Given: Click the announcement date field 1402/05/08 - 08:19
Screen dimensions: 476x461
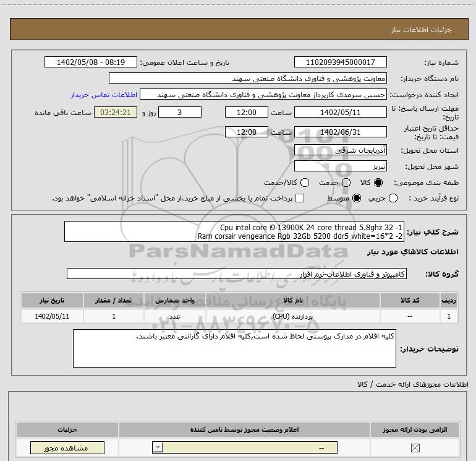Looking at the screenshot, I should coord(91,62).
